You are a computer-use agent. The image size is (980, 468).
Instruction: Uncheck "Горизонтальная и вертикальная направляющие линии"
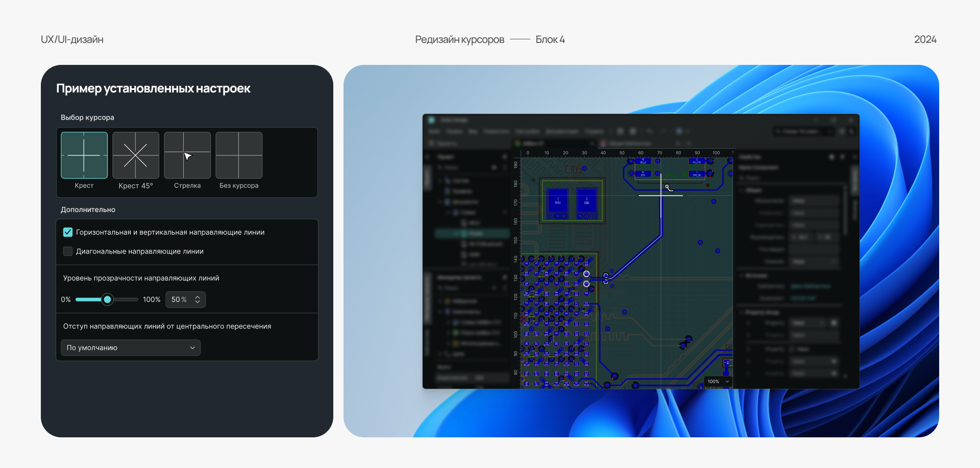(x=67, y=232)
